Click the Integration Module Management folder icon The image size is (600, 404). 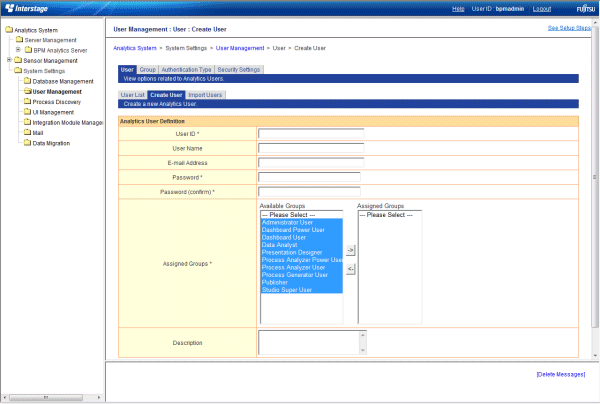tap(27, 122)
